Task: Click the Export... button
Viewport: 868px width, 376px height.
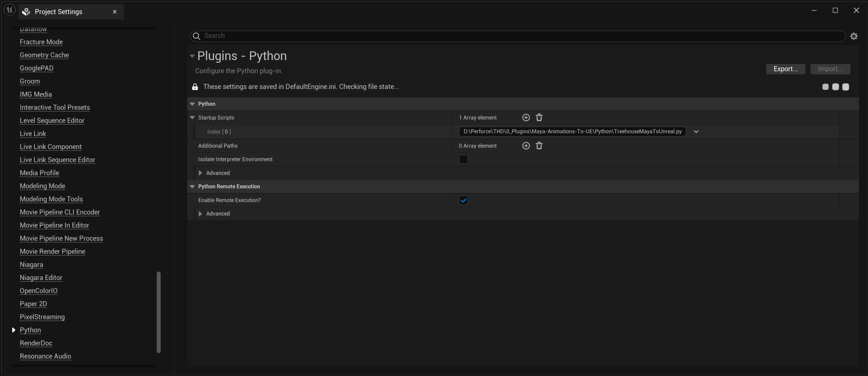Action: pos(785,69)
